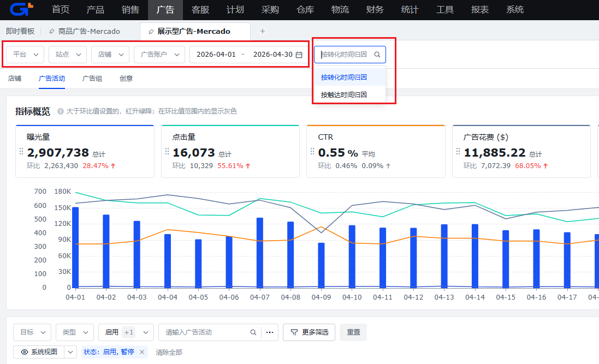Open the date picker calendar icon
The image size is (599, 364).
299,55
